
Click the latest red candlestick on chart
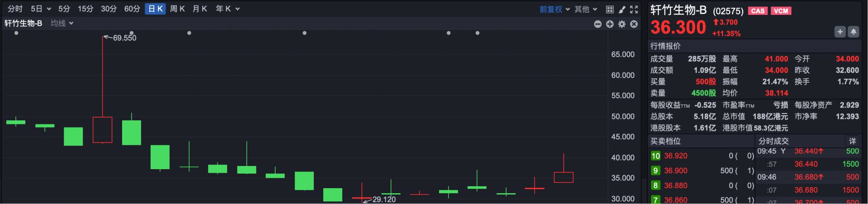[563, 177]
